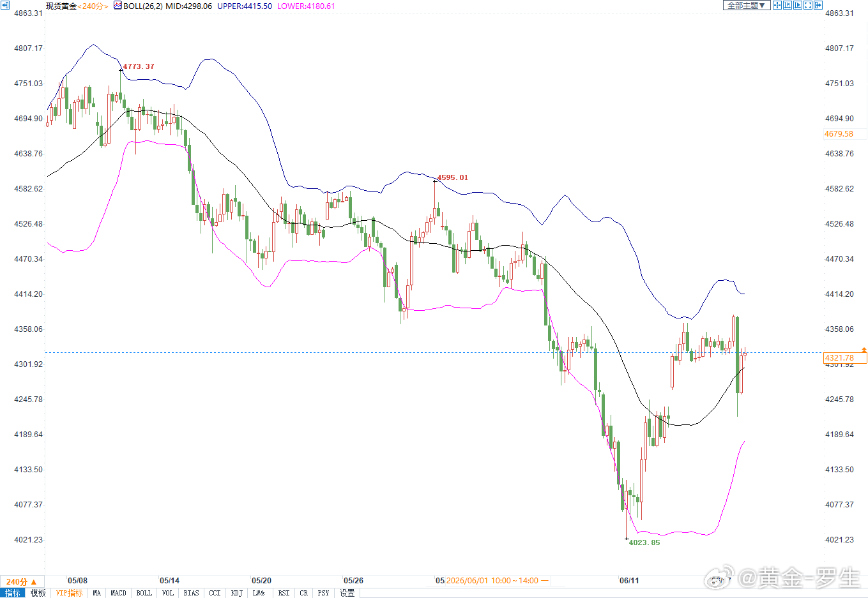Click the <240分> period label in the title
The width and height of the screenshot is (868, 598).
pyautogui.click(x=93, y=6)
